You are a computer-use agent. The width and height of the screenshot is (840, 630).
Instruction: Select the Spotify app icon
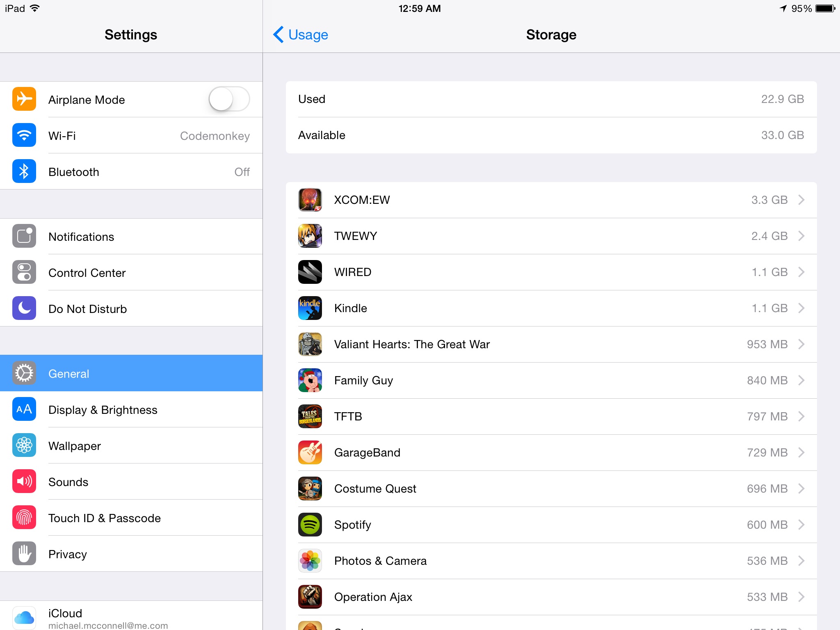(310, 525)
